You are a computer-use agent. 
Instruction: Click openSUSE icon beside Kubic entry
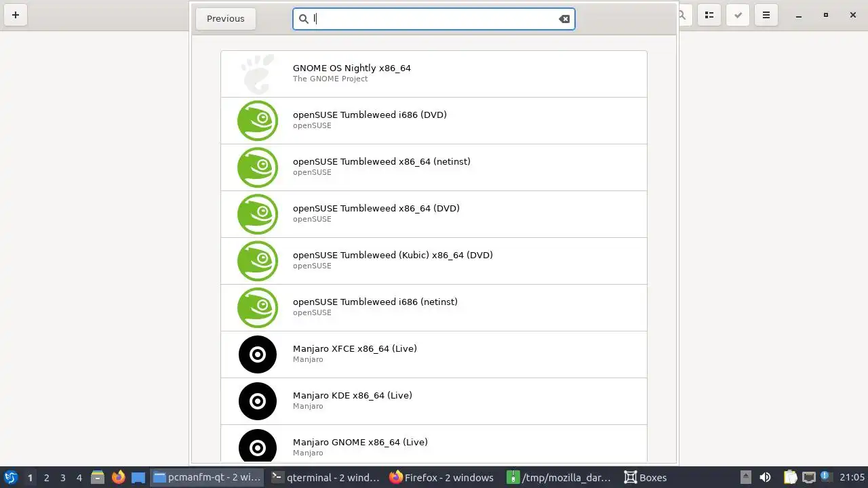[x=258, y=261]
